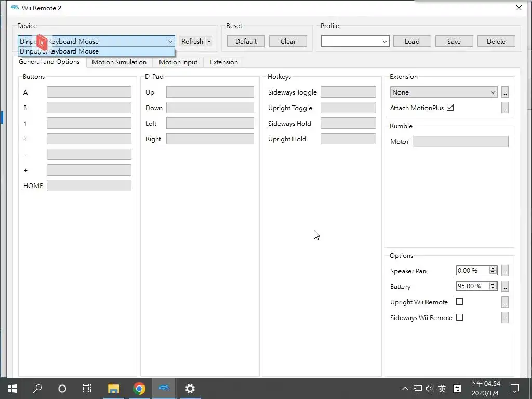The height and width of the screenshot is (399, 532).
Task: Open Settings gear in taskbar
Action: (190, 389)
